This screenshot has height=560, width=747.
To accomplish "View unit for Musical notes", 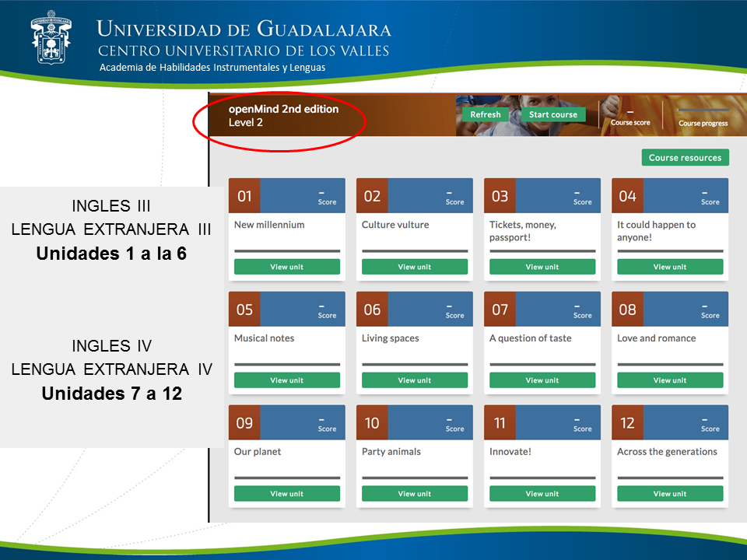I will pyautogui.click(x=287, y=380).
